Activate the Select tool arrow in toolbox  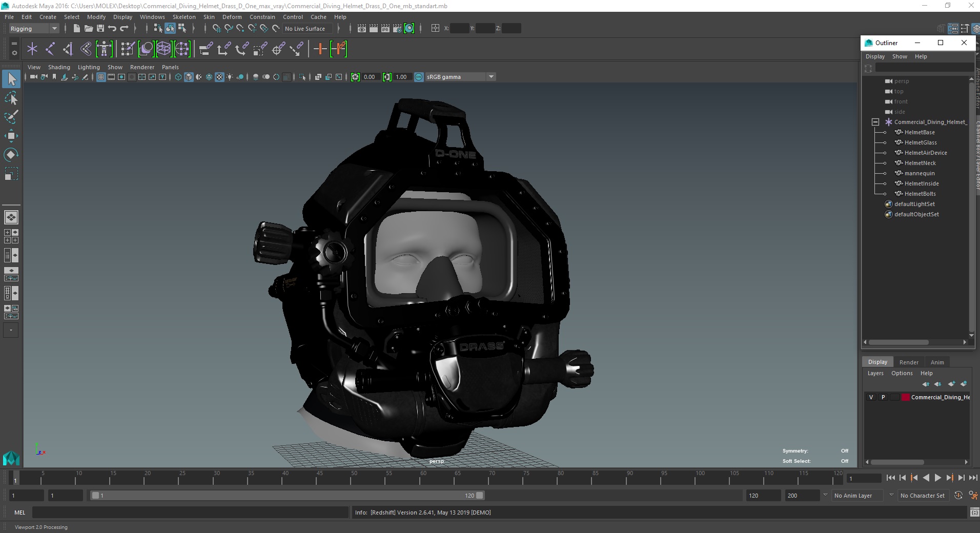[x=11, y=79]
